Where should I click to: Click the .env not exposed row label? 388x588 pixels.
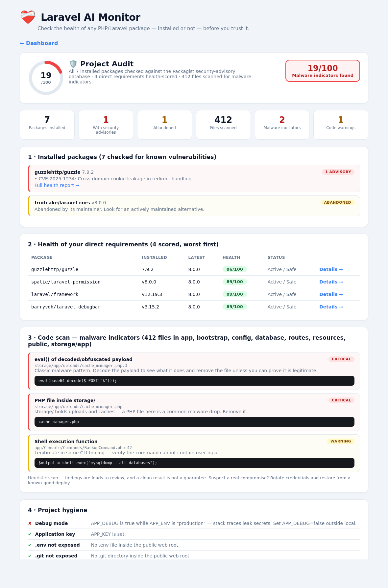click(57, 545)
